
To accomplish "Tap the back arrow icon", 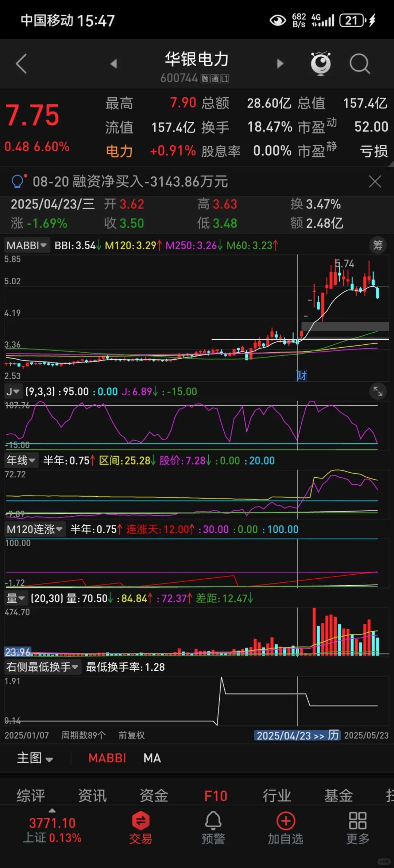I will (x=22, y=64).
